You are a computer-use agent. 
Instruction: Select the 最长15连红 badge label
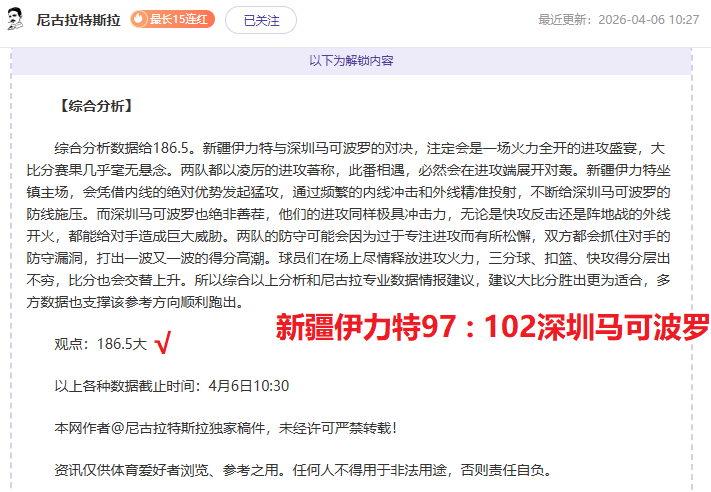(x=179, y=19)
